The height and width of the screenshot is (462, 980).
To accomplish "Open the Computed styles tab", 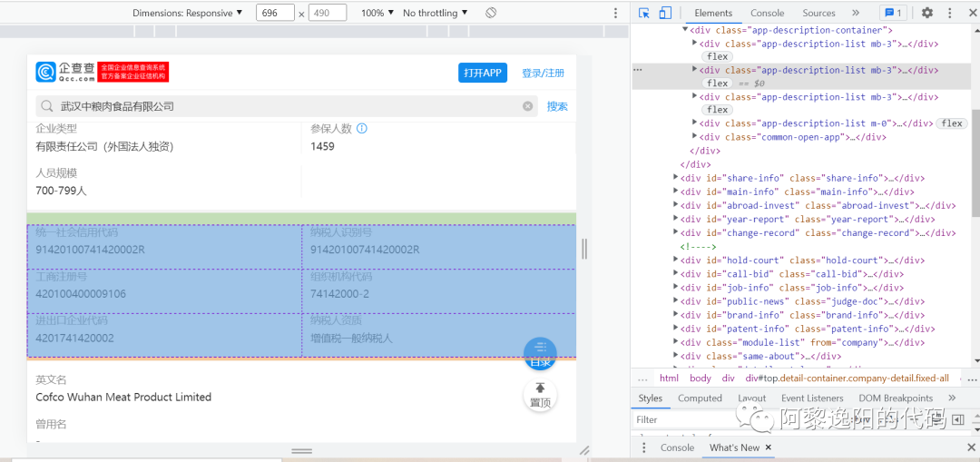I will (700, 398).
